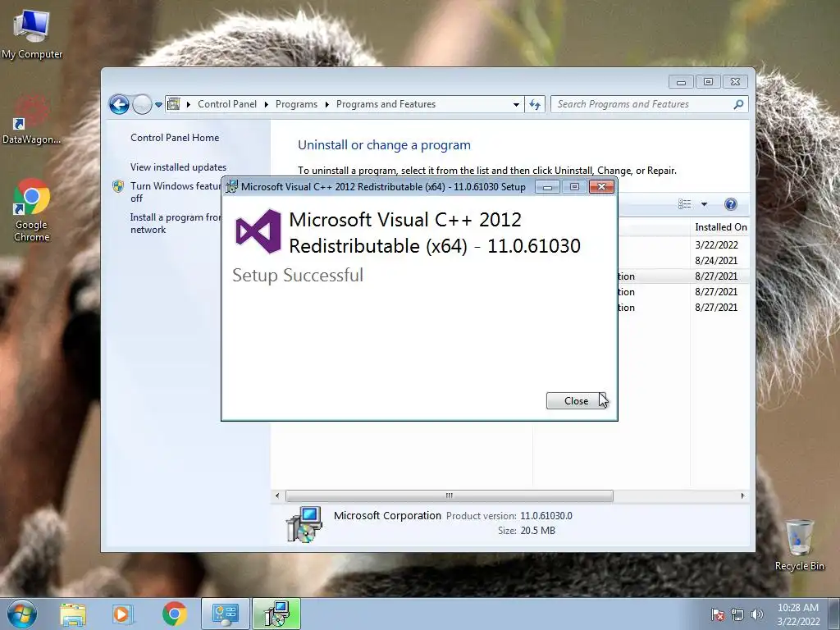
Task: Open Install a program from network link
Action: click(x=176, y=223)
